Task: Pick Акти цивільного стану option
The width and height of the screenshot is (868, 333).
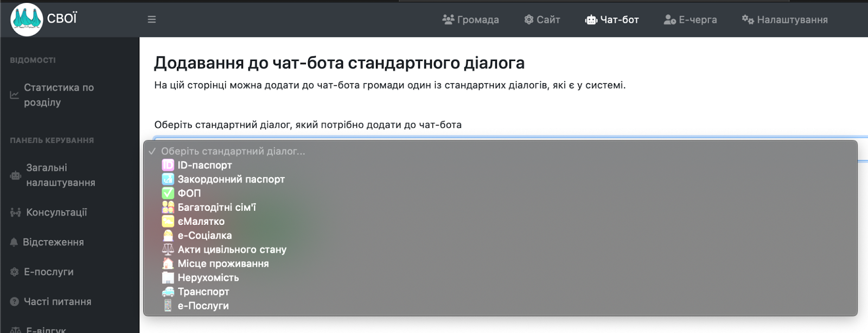Action: tap(232, 250)
